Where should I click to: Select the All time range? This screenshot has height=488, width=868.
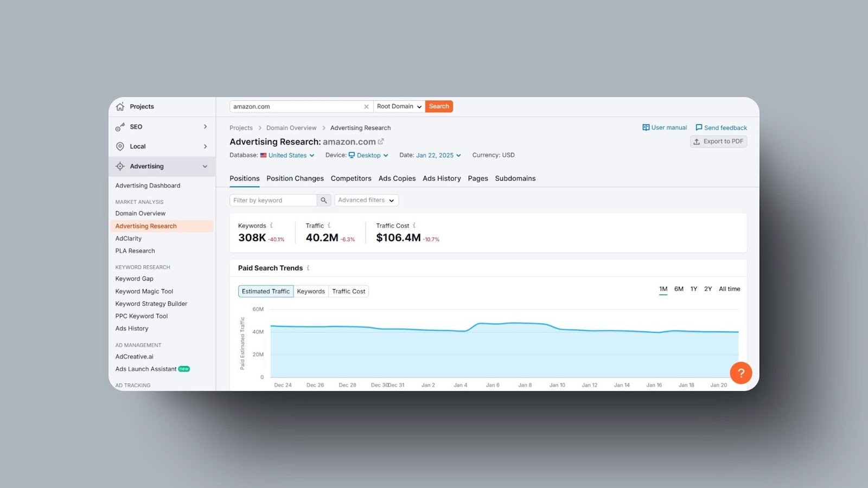[730, 289]
